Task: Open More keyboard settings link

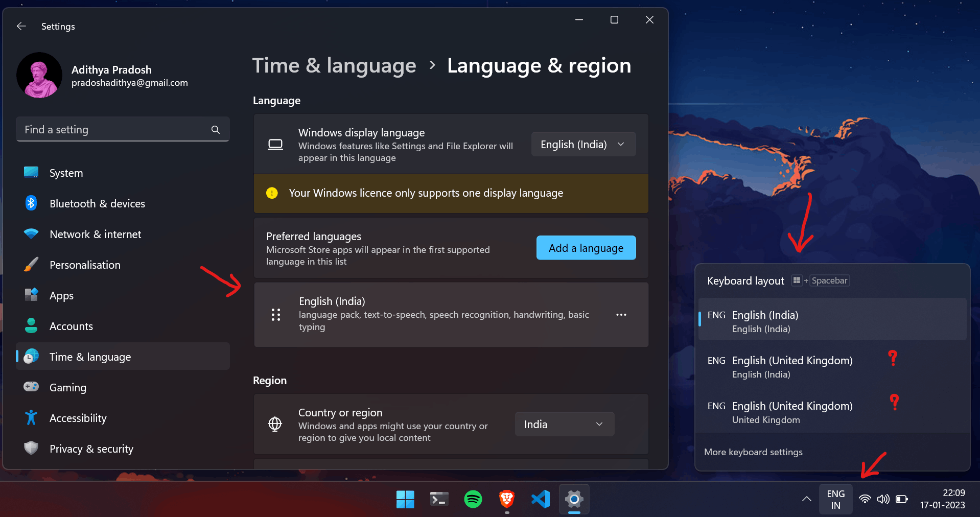Action: (x=753, y=452)
